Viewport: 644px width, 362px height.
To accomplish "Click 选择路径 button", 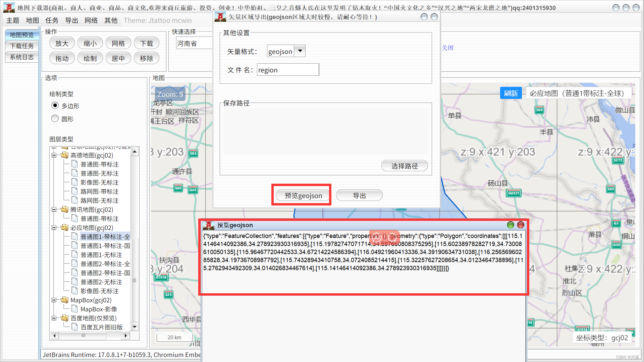I will click(x=404, y=166).
